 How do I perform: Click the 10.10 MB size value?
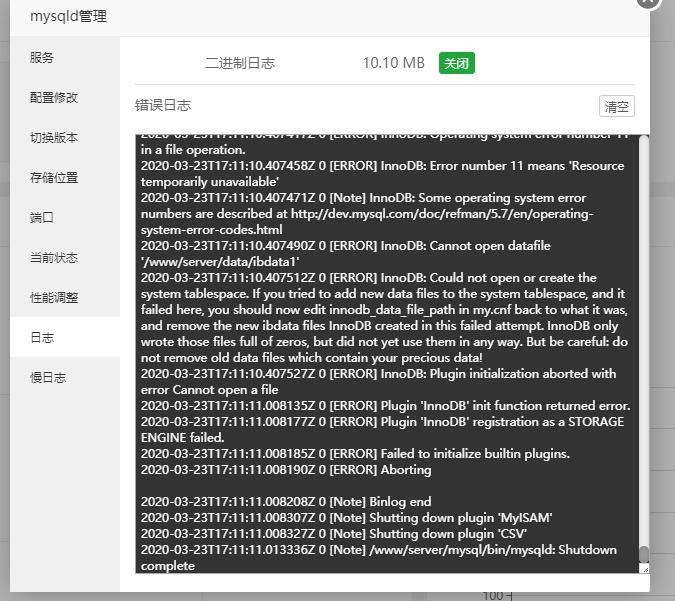tap(393, 63)
